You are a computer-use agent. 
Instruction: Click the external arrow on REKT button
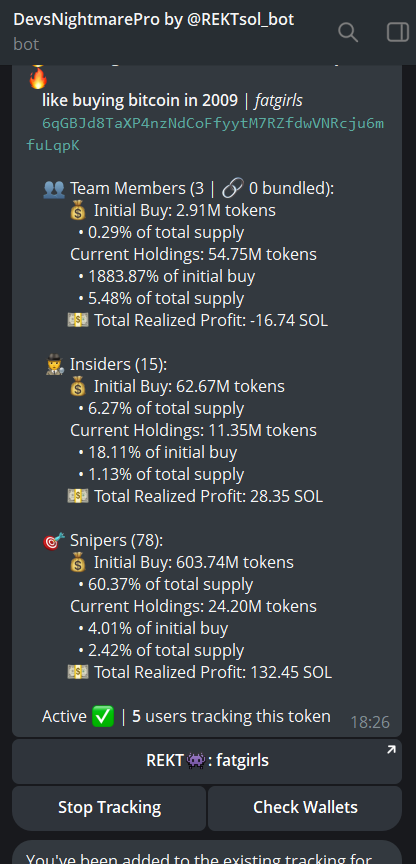[391, 749]
